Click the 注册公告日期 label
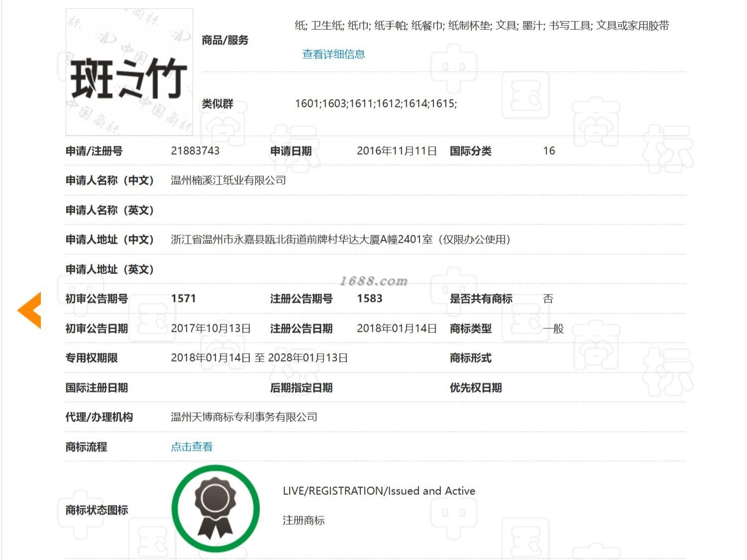This screenshot has height=560, width=747. 302,328
